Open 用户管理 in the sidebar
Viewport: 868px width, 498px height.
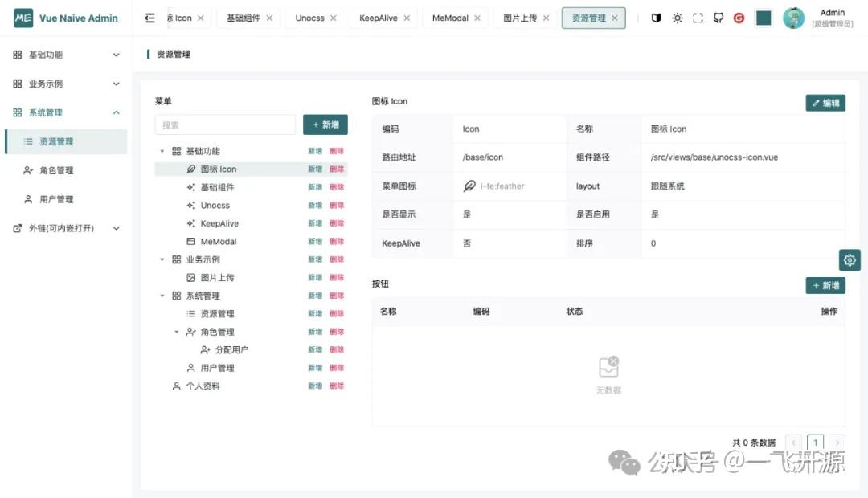[66, 199]
